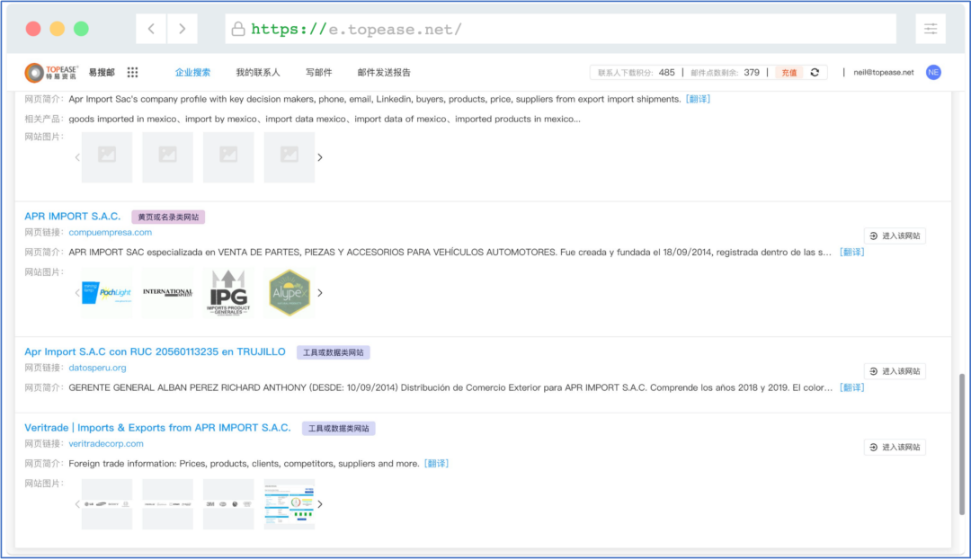Click the 工具或数据类网站 tag beside TRUJILLO
This screenshot has width=971, height=560.
[334, 352]
